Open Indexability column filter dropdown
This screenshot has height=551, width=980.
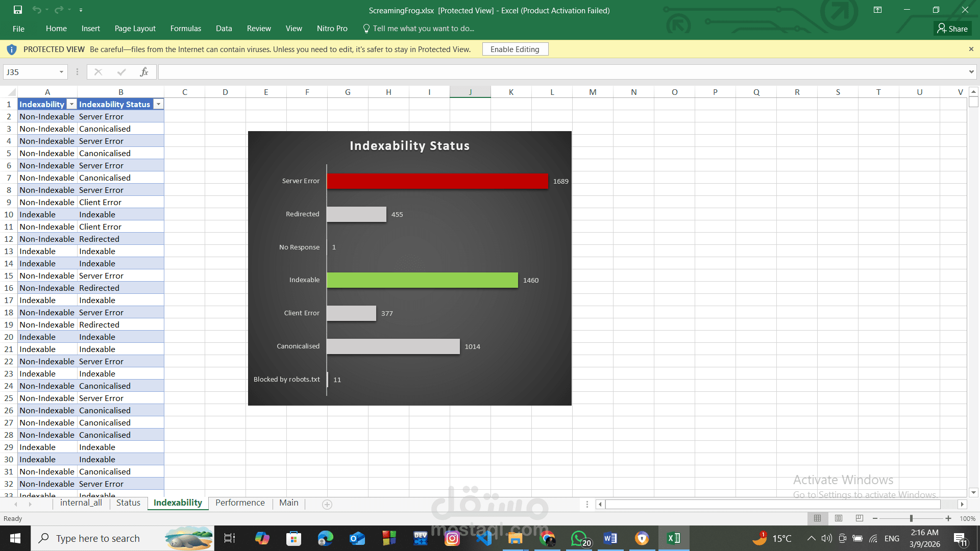coord(72,104)
